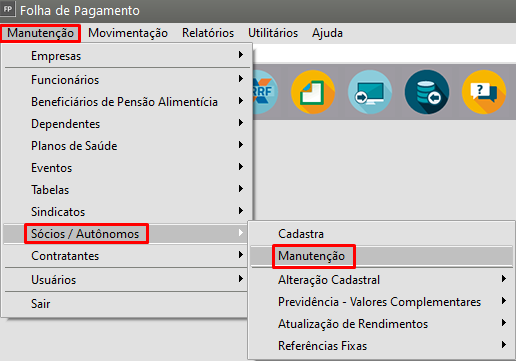Open the Relatórios menu

pos(208,33)
